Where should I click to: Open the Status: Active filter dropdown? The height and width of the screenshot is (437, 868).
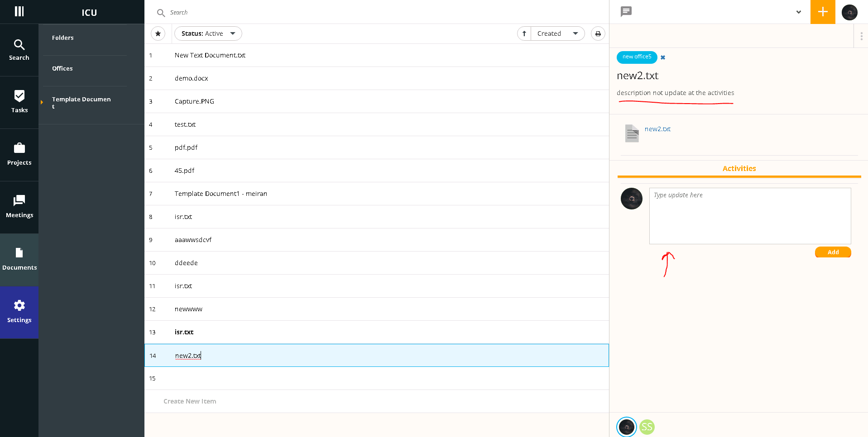point(208,33)
